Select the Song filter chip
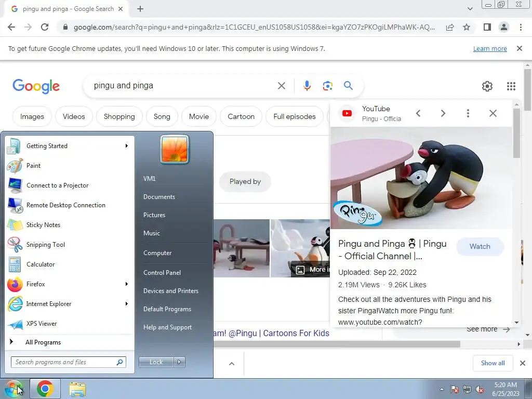Image resolution: width=532 pixels, height=399 pixels. 162,117
